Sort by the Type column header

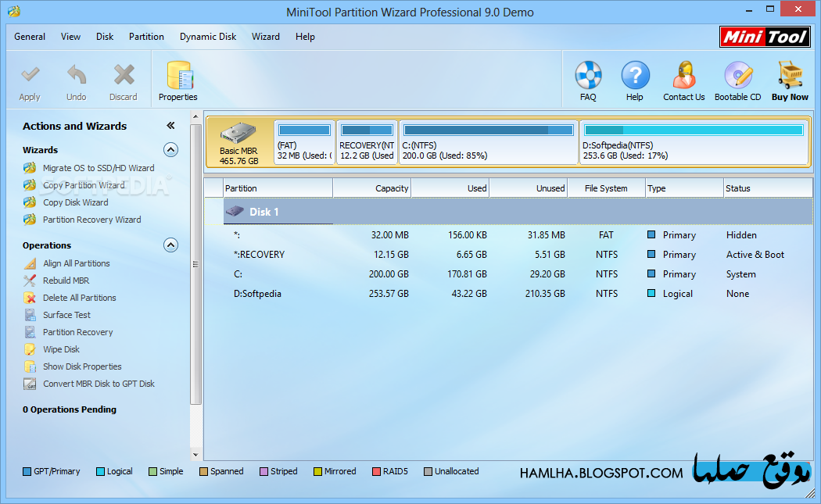684,188
